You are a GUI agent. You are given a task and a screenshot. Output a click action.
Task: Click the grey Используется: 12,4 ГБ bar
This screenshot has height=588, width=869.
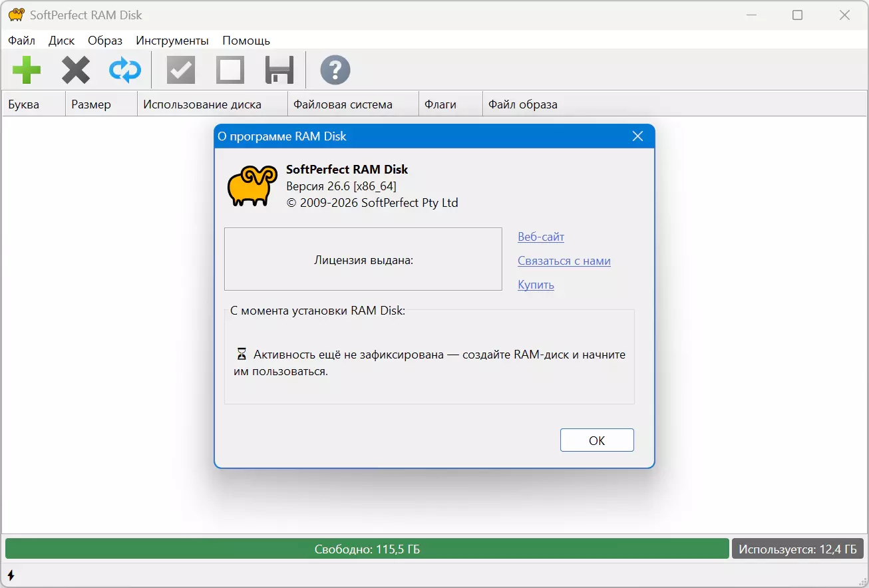[x=798, y=549]
